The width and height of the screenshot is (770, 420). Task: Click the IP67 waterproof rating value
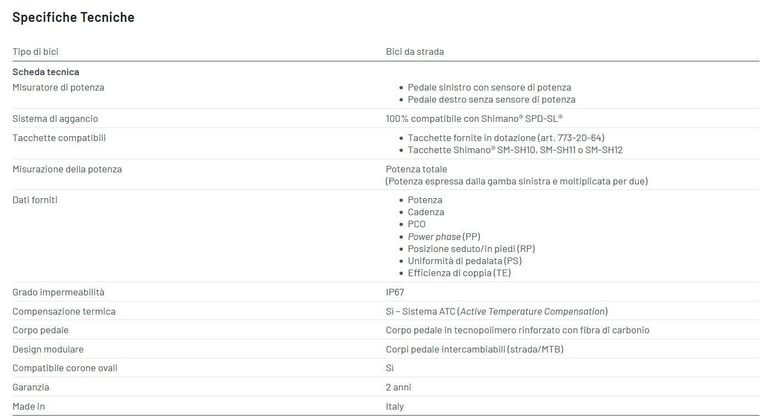point(395,292)
